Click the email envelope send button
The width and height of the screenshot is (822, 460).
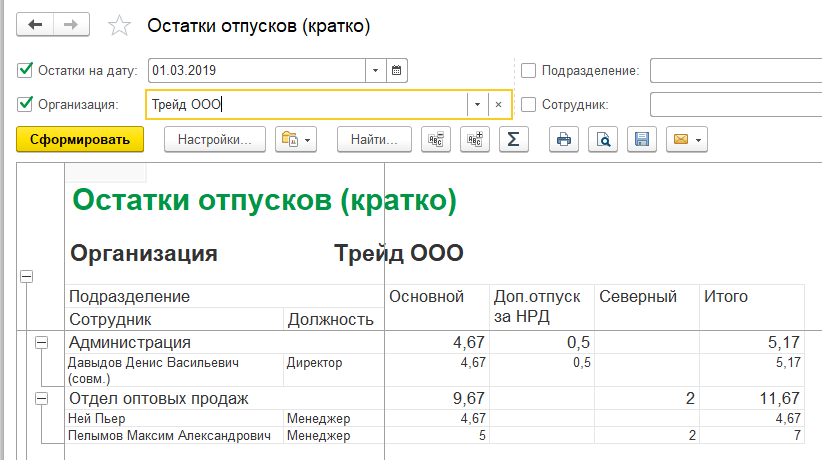686,139
